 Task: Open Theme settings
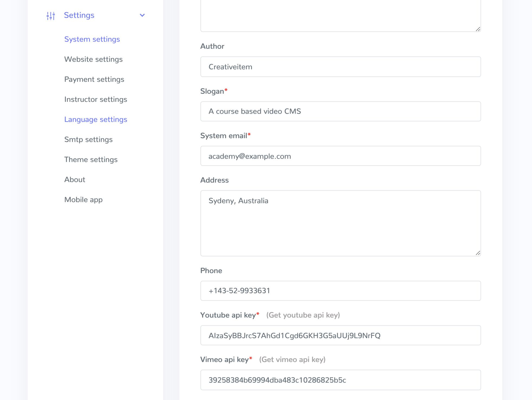tap(91, 160)
